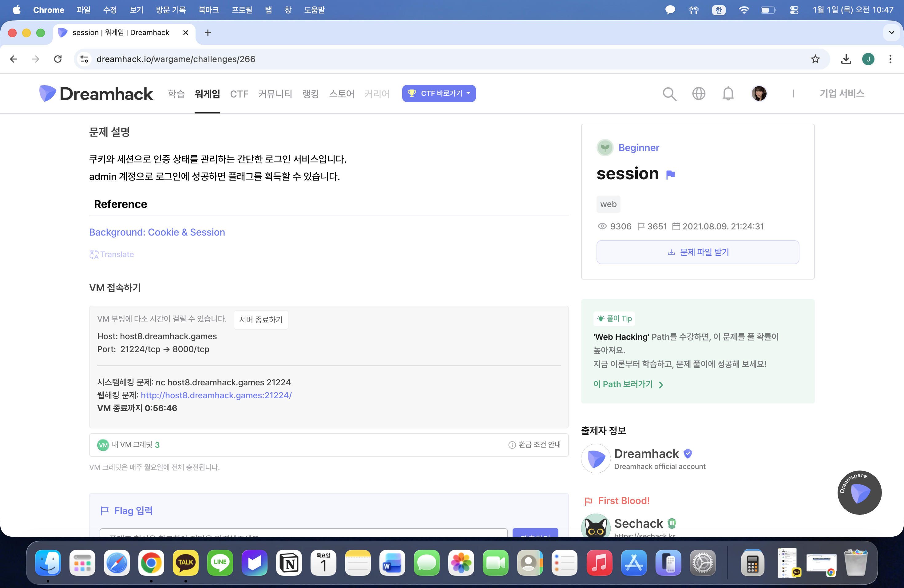Click 서버 종료하기 button
This screenshot has width=904, height=588.
[x=260, y=320]
